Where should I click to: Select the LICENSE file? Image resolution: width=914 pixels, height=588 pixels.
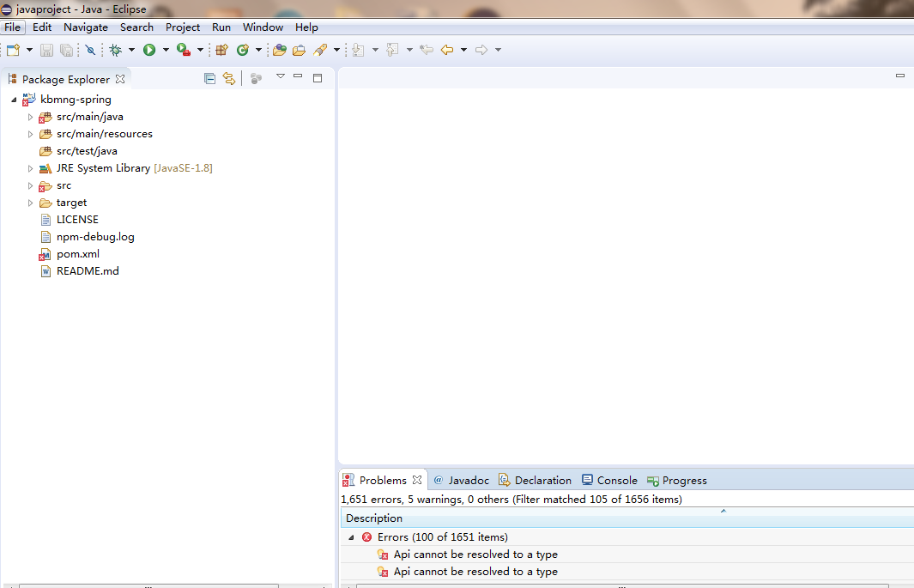point(77,220)
